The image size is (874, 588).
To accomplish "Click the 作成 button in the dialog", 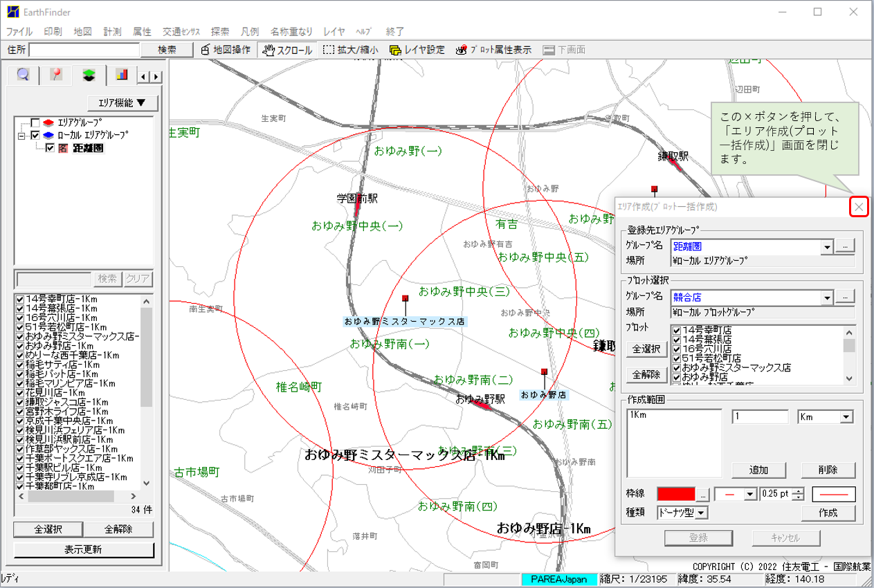I will (828, 513).
